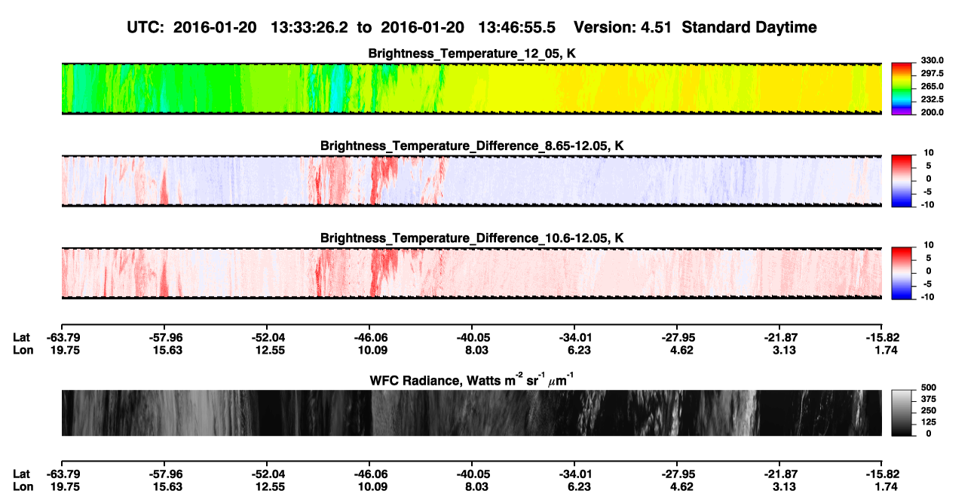Click the 330.0 colorbar maximum label
Image resolution: width=980 pixels, height=503 pixels.
(933, 60)
